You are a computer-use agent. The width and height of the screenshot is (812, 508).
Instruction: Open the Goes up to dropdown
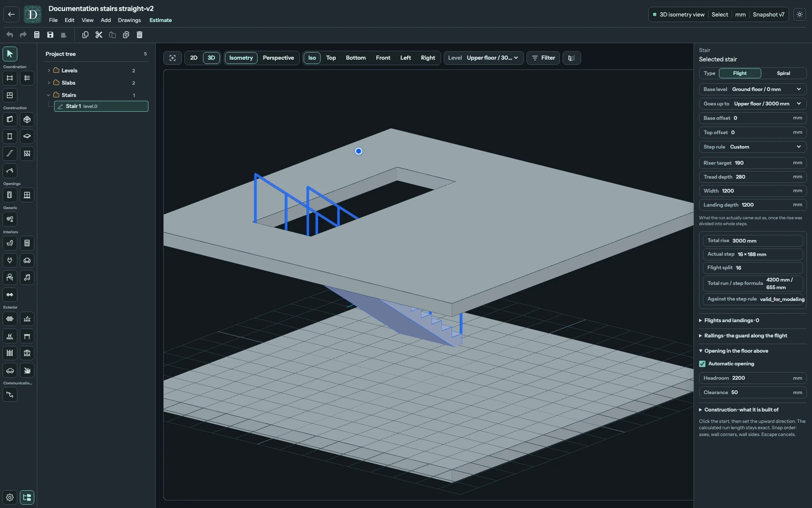[753, 104]
